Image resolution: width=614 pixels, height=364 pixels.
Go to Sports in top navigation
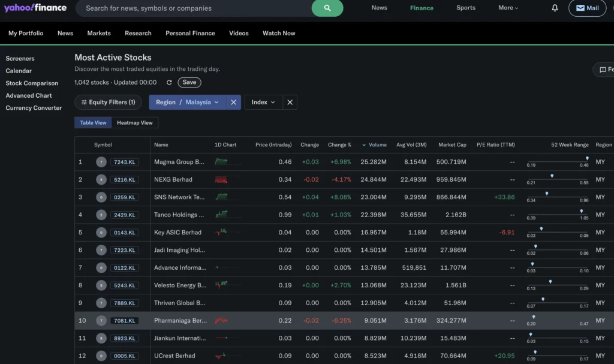click(x=465, y=8)
